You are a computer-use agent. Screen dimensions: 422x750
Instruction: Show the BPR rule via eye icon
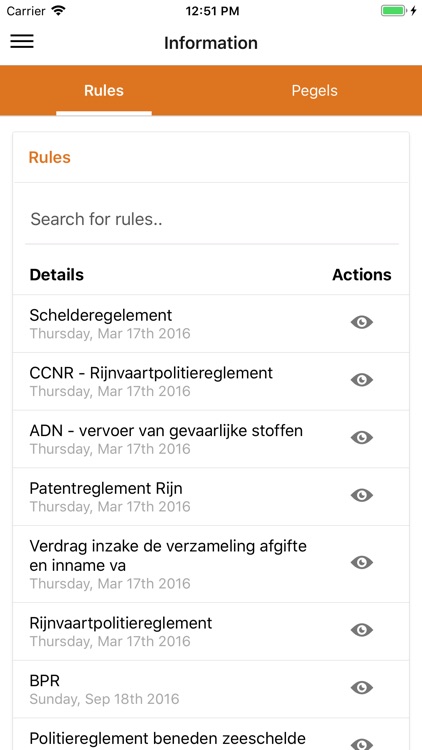point(362,688)
